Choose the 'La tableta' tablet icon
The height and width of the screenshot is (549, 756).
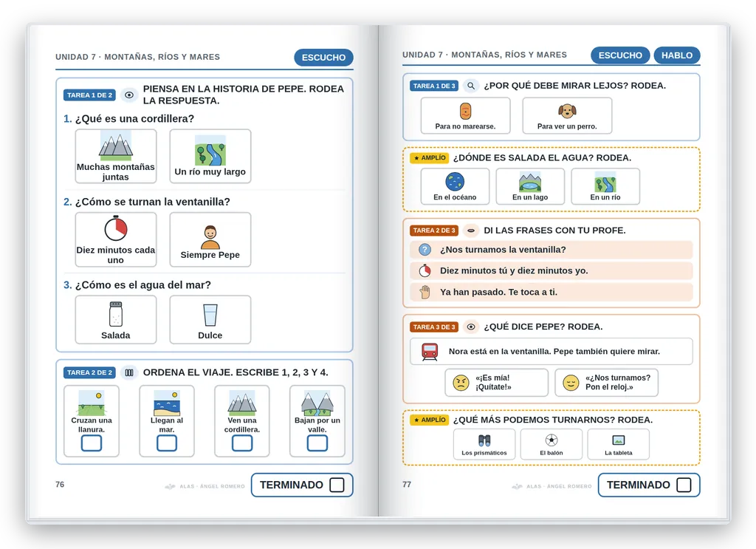pyautogui.click(x=618, y=440)
